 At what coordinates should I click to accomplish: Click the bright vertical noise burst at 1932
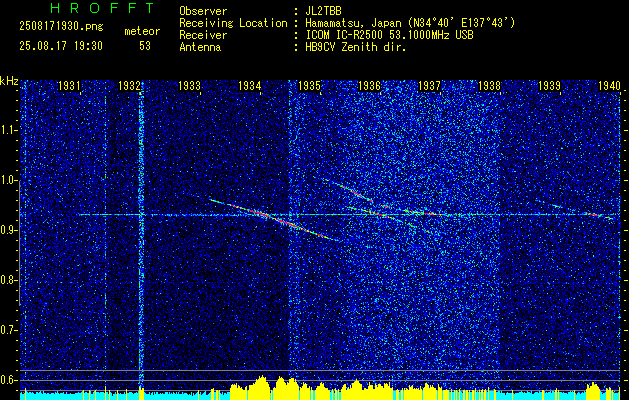click(141, 233)
